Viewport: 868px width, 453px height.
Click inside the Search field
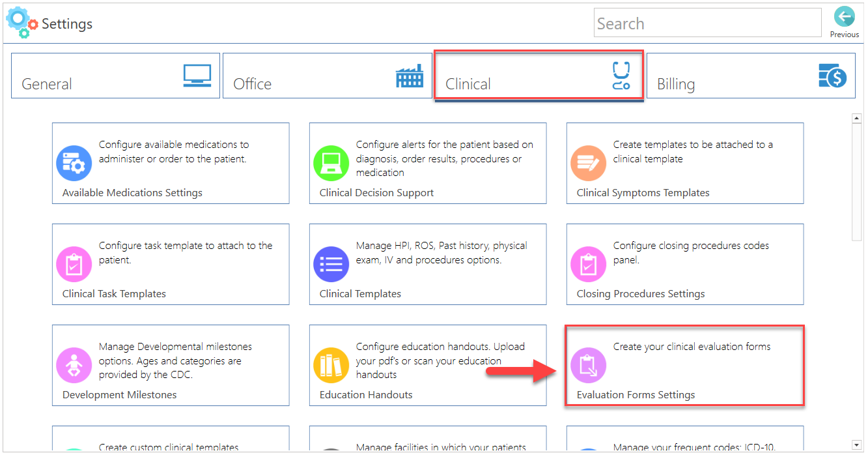tap(708, 23)
